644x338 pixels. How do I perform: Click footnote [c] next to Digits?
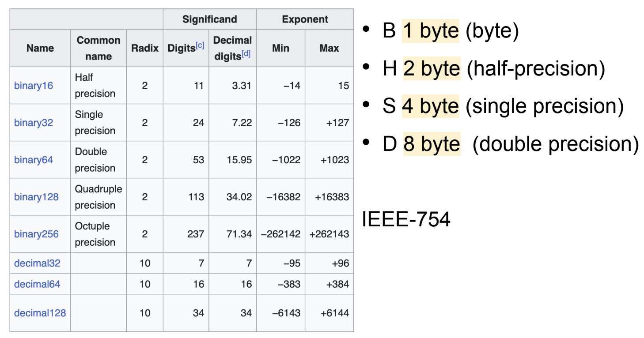click(x=200, y=45)
